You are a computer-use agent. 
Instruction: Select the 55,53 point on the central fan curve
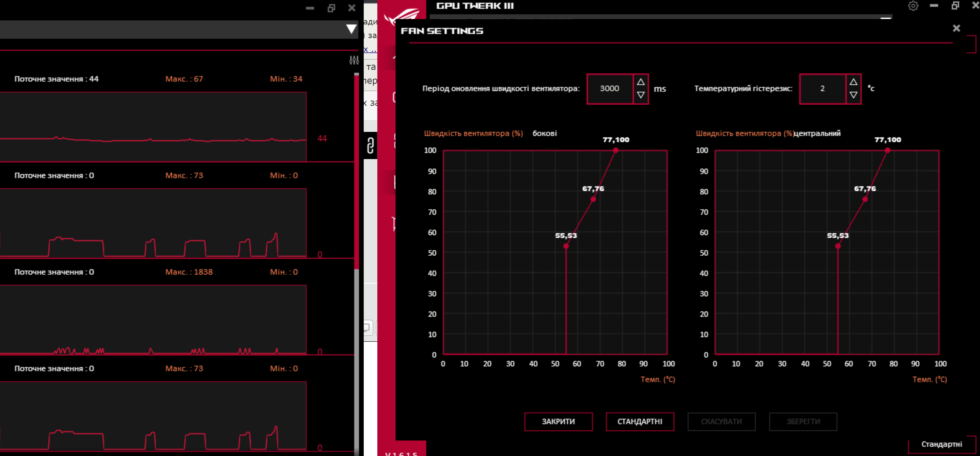click(838, 246)
